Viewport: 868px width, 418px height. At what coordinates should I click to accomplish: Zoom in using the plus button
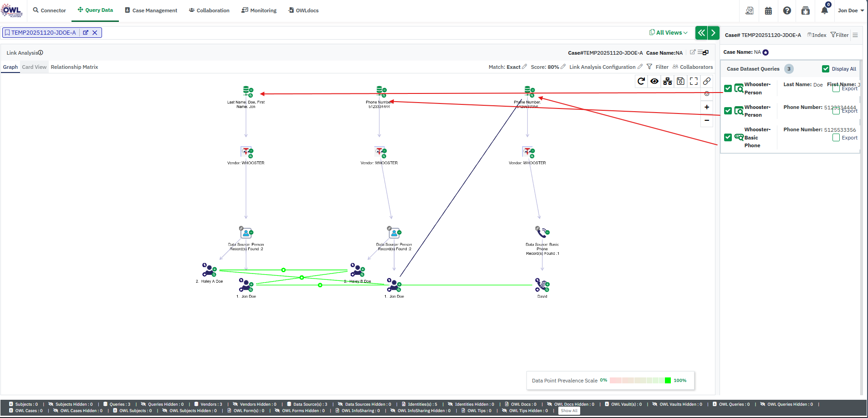tap(707, 107)
